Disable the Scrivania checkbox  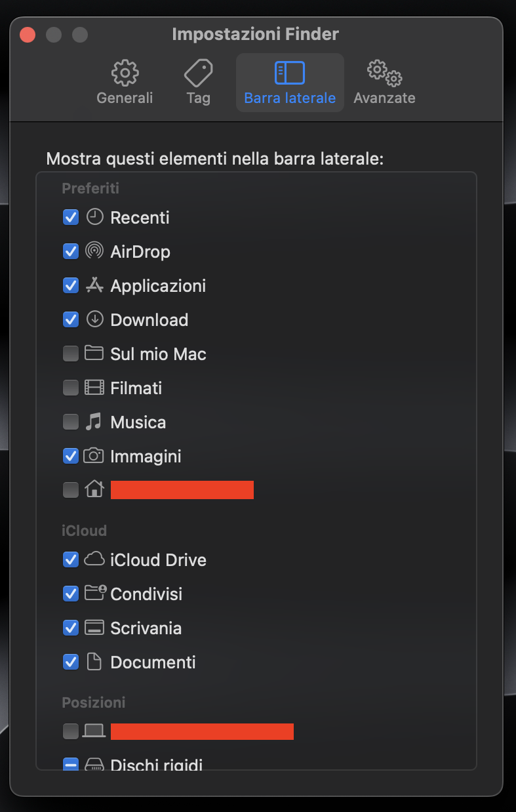coord(70,628)
